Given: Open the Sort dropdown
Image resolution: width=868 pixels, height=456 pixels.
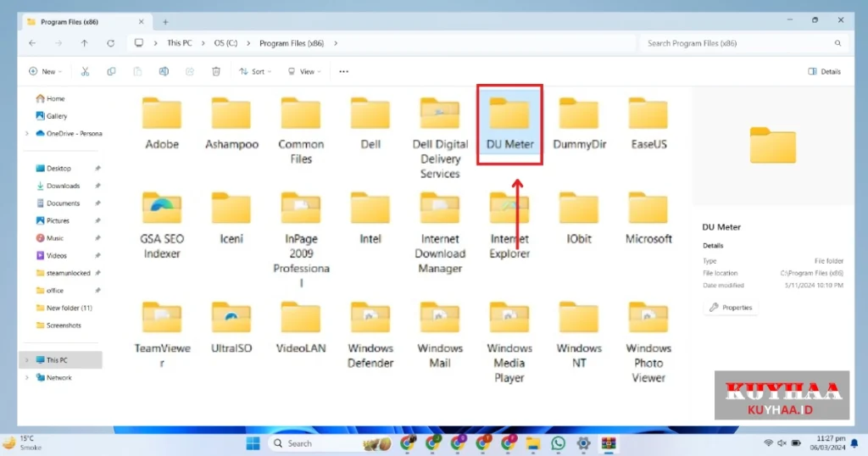Looking at the screenshot, I should (x=255, y=71).
